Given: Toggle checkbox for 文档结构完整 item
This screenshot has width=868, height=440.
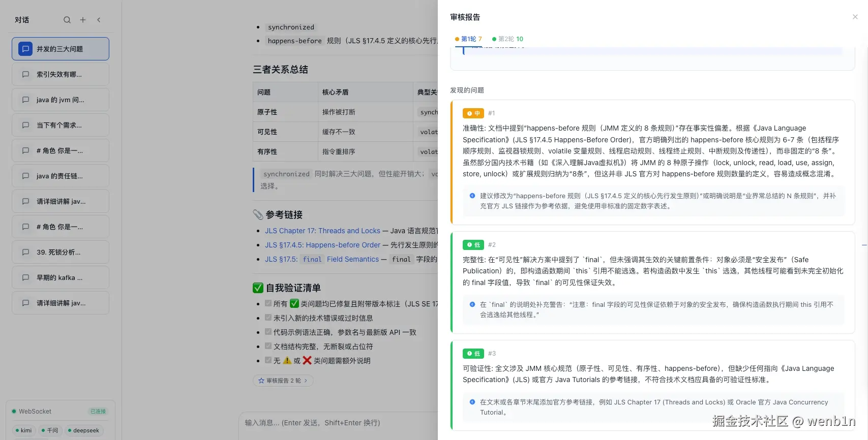Looking at the screenshot, I should (x=268, y=346).
